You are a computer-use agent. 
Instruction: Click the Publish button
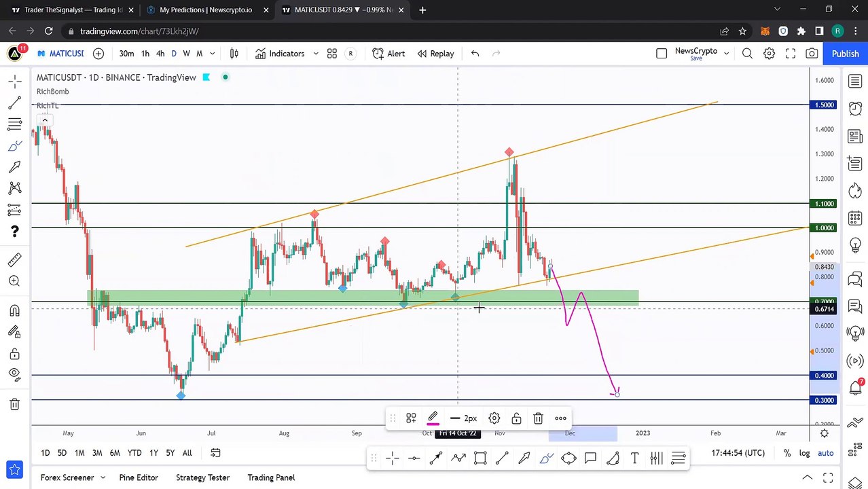(845, 54)
